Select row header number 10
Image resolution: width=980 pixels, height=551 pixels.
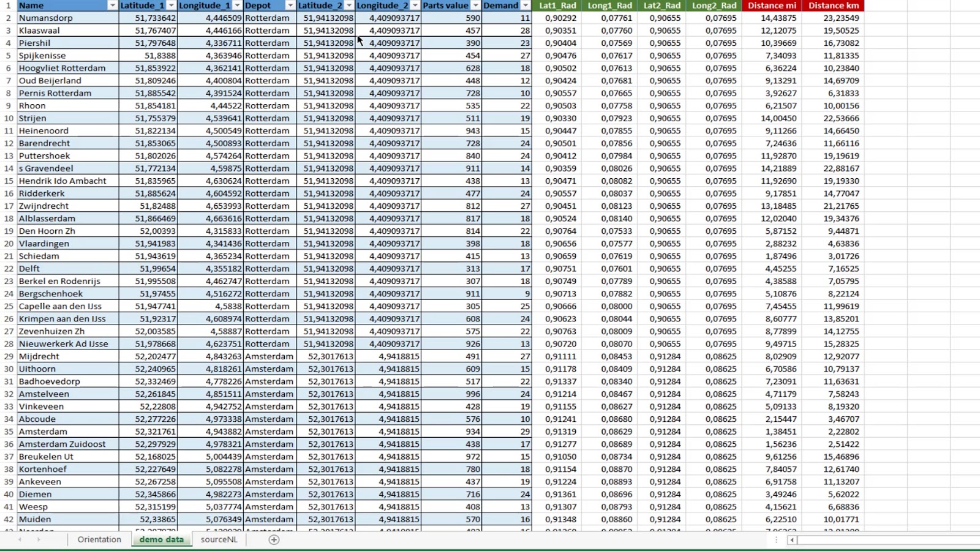9,118
